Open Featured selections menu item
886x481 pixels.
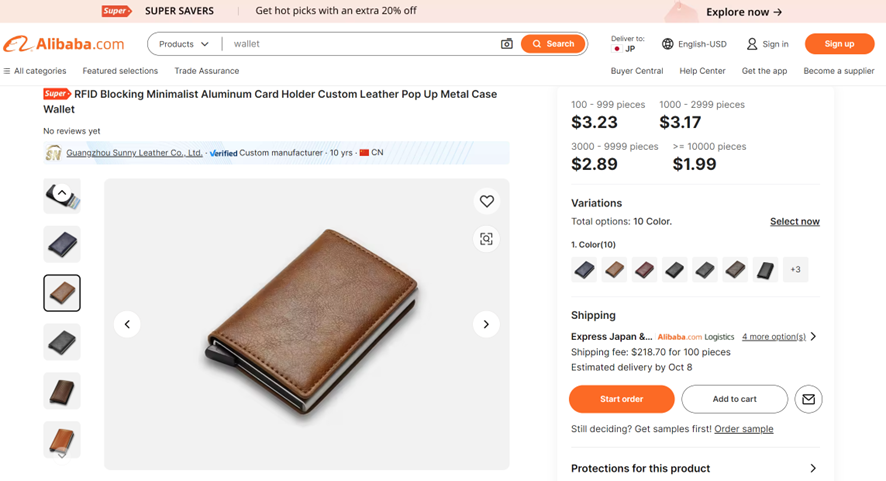click(120, 71)
